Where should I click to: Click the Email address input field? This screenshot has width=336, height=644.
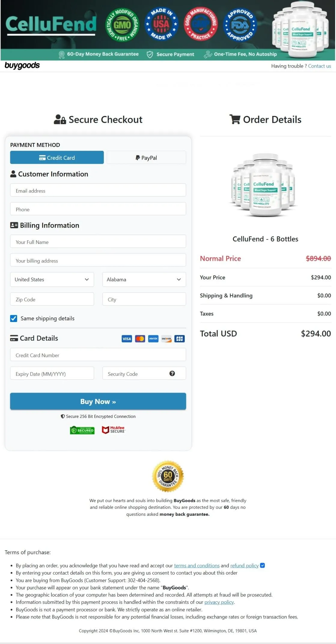pos(98,190)
